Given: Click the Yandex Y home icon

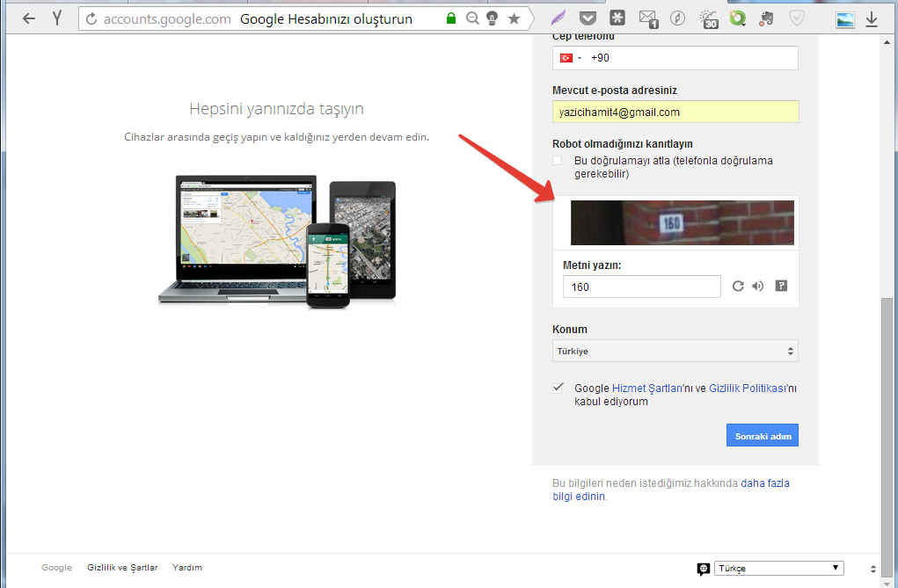Looking at the screenshot, I should pos(57,18).
